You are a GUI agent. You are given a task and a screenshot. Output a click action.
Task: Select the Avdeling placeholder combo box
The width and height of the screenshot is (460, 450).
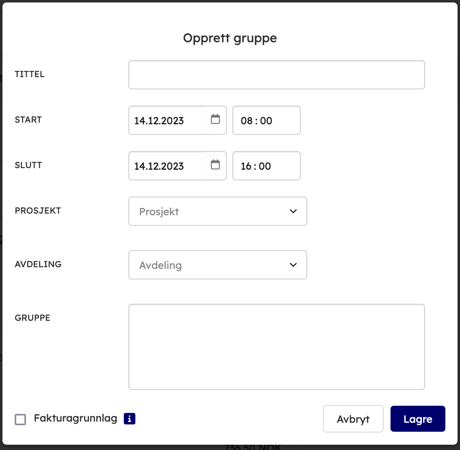pos(217,265)
